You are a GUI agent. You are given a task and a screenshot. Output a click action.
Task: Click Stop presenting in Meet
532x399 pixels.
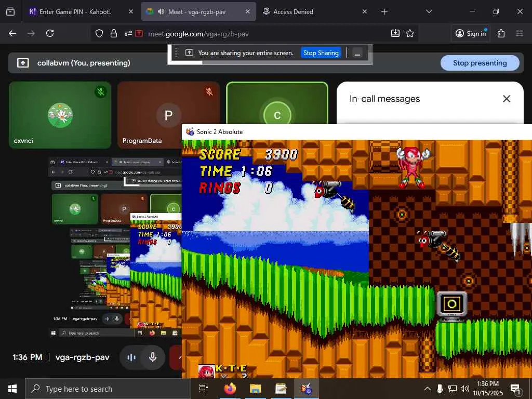coord(480,63)
